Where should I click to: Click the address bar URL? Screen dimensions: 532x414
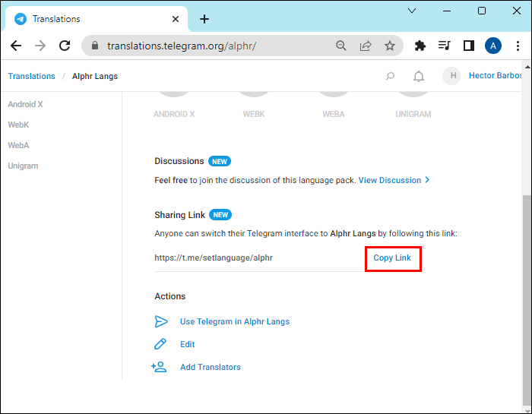point(182,46)
